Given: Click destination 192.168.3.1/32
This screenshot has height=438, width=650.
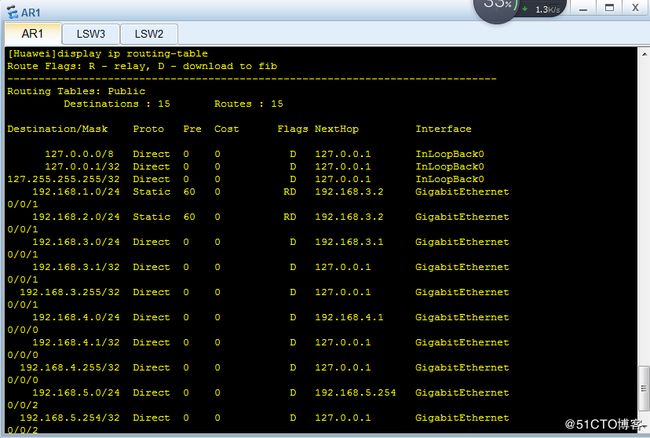Looking at the screenshot, I should pyautogui.click(x=76, y=267).
